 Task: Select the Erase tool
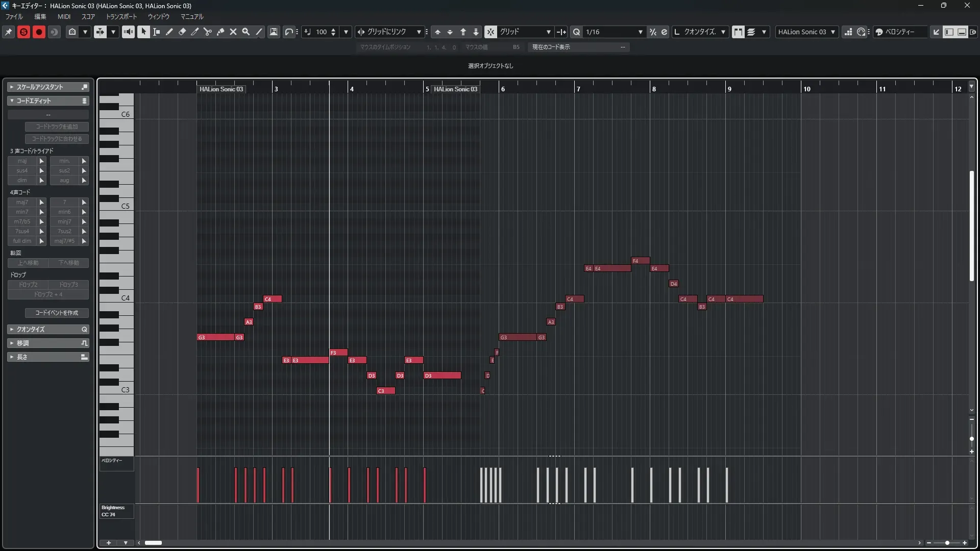[x=182, y=32]
